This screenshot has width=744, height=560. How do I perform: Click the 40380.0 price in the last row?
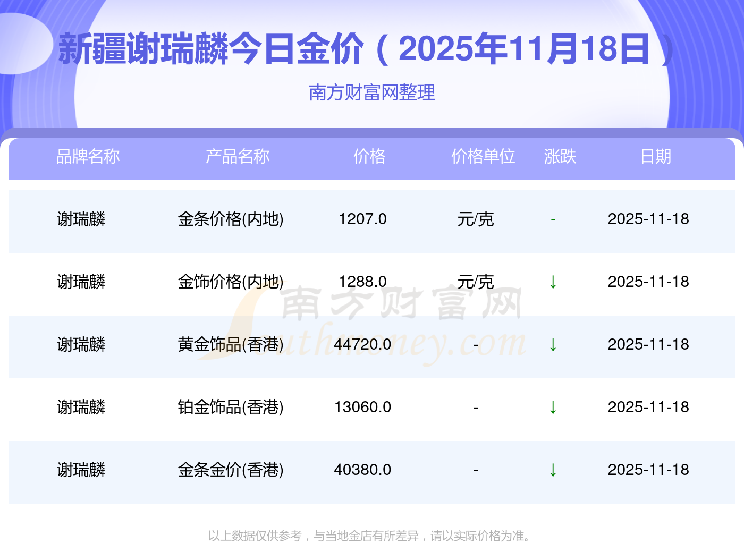tap(362, 470)
